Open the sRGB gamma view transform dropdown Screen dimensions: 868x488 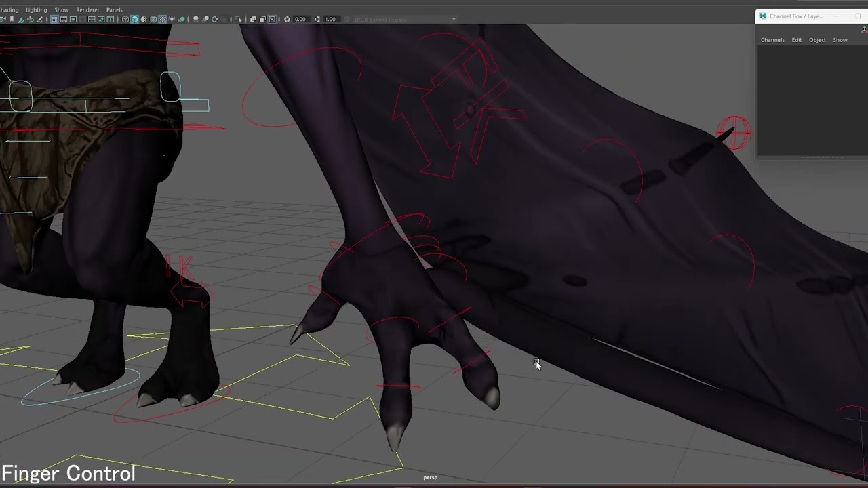coord(404,19)
